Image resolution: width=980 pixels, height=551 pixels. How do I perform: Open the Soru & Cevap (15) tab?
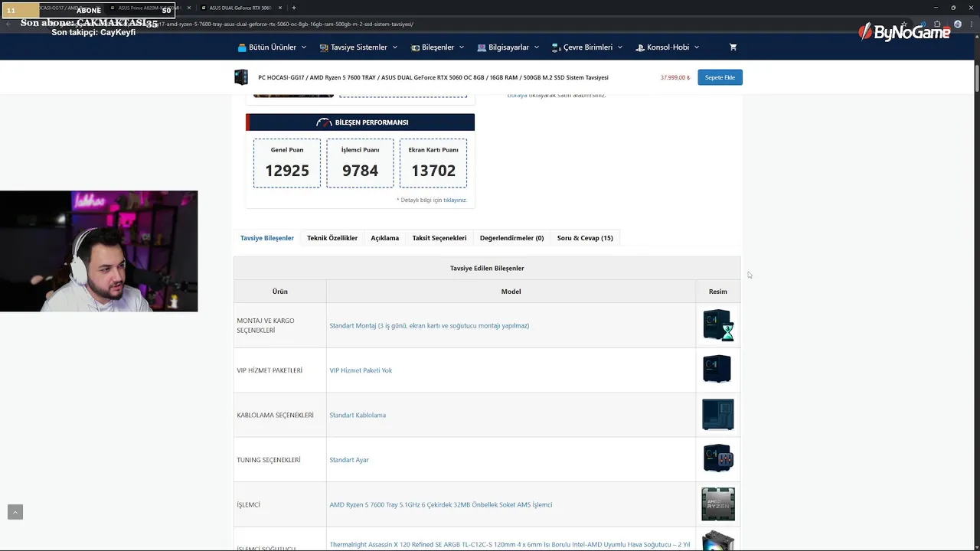[585, 238]
